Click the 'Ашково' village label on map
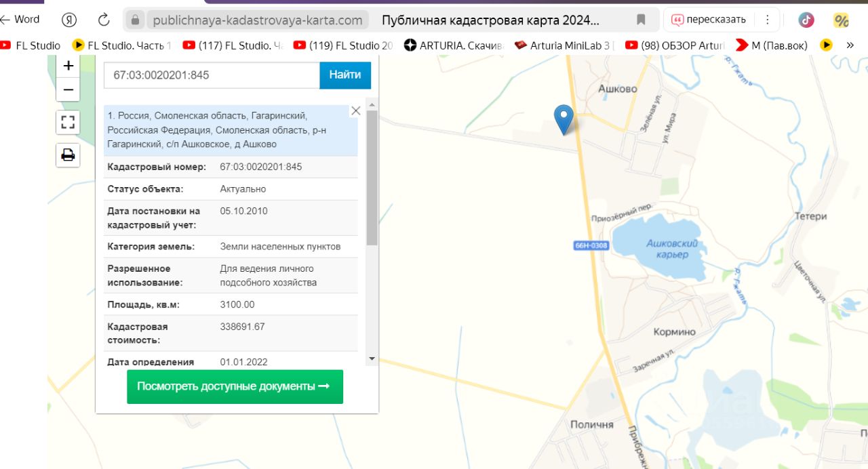 pos(618,89)
